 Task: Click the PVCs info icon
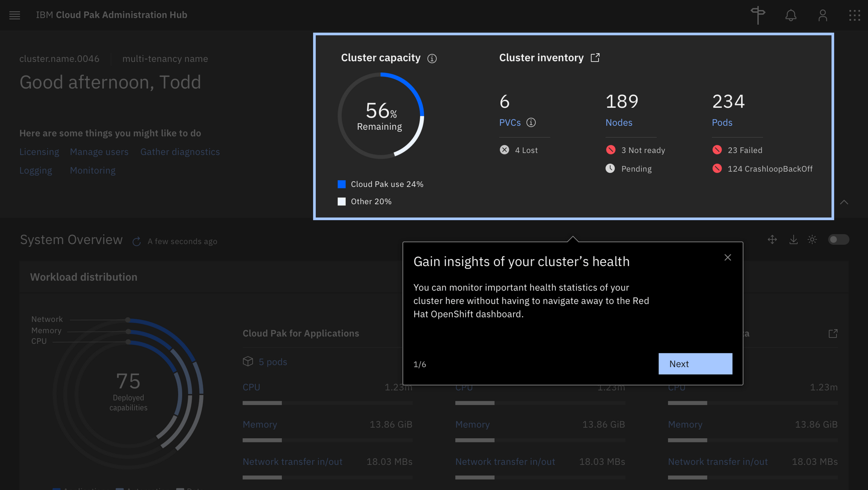(x=531, y=122)
